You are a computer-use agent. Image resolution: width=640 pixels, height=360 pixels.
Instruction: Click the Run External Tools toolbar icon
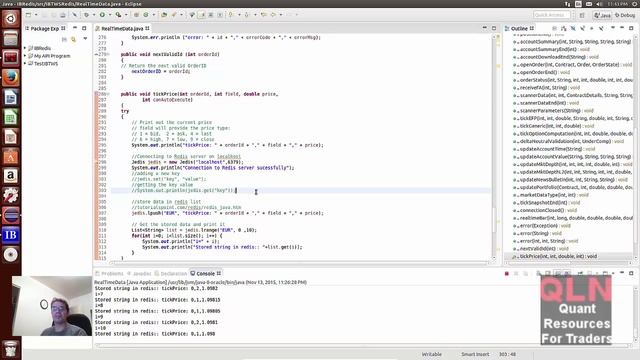(x=118, y=15)
